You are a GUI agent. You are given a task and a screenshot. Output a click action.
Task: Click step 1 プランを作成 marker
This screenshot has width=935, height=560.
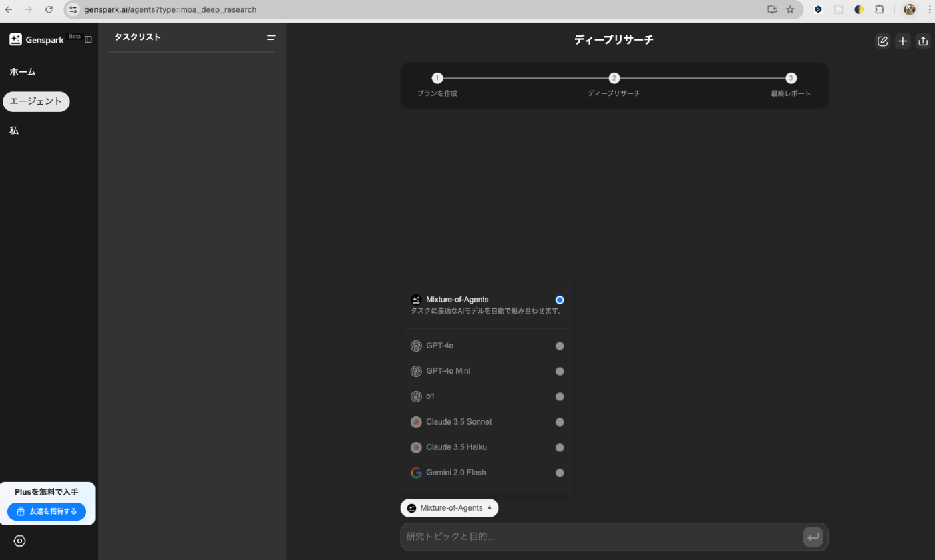pyautogui.click(x=437, y=78)
